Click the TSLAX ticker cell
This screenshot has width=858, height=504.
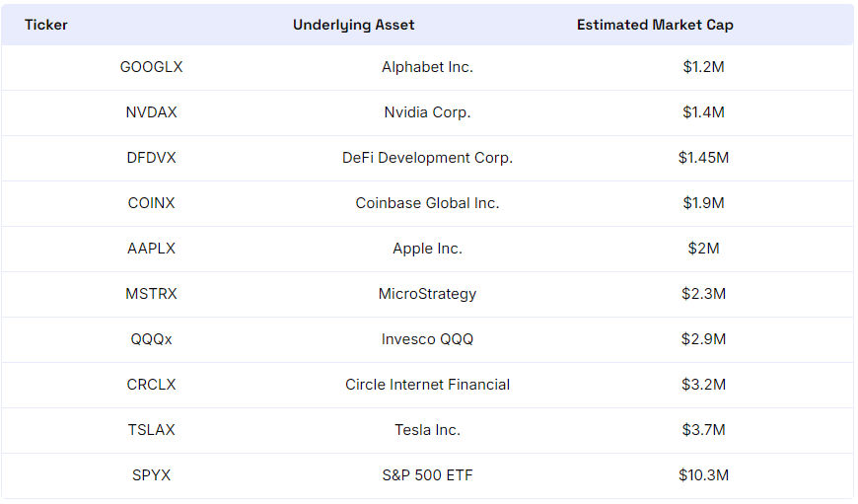tap(151, 430)
